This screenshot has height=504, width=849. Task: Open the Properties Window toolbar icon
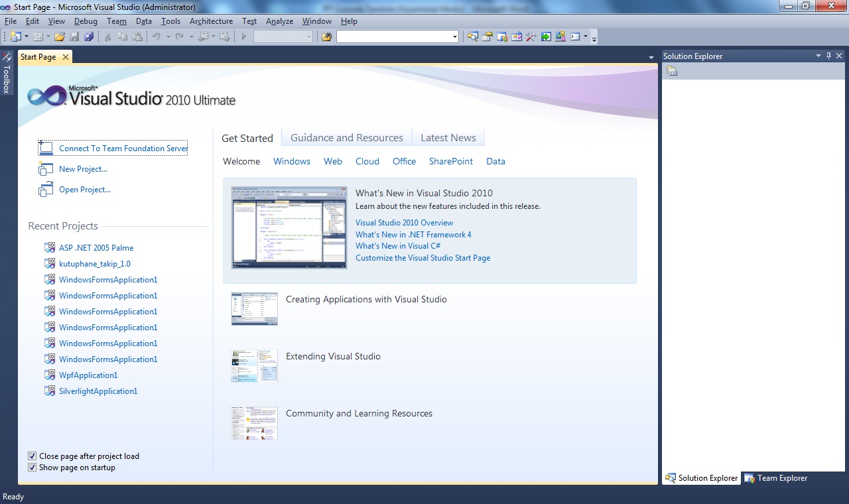(x=488, y=37)
